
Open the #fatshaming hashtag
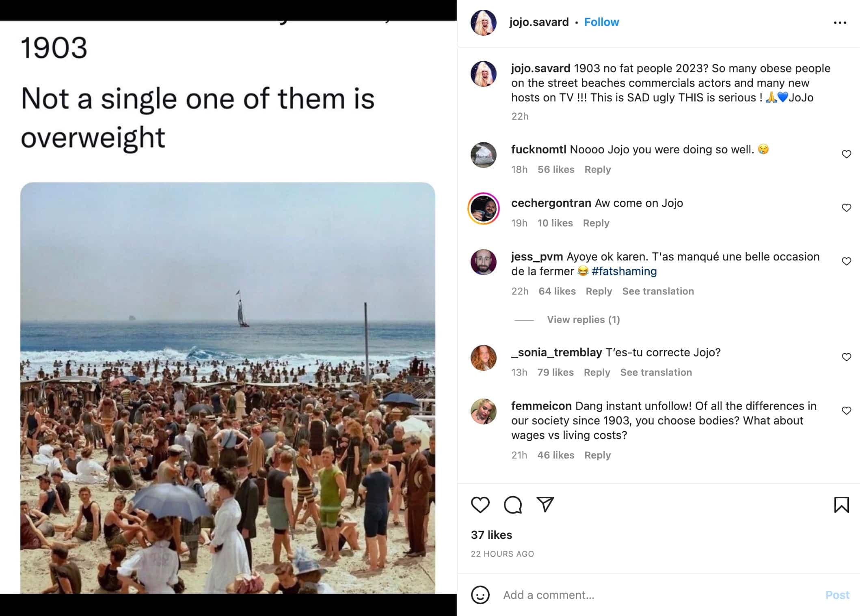click(x=624, y=271)
